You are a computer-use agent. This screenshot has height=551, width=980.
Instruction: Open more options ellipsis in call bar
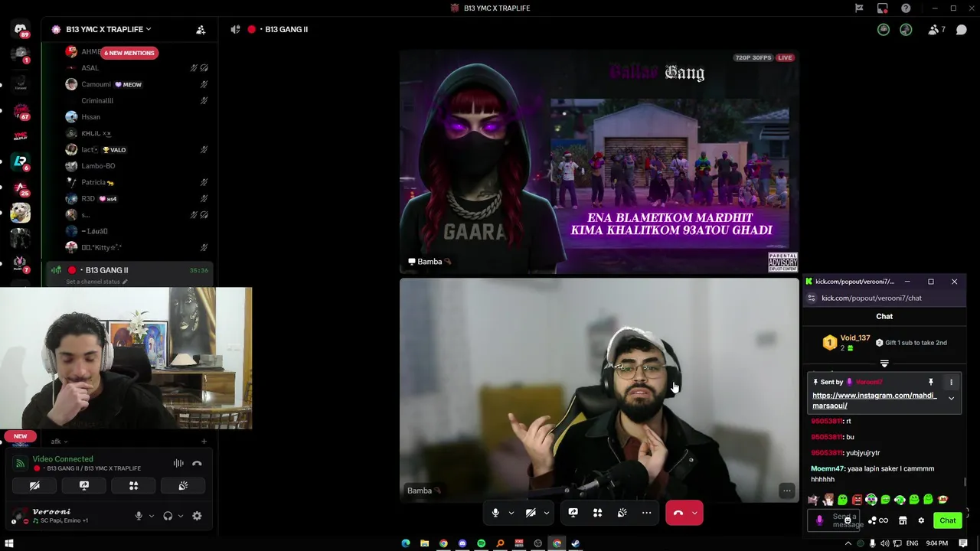pyautogui.click(x=646, y=513)
